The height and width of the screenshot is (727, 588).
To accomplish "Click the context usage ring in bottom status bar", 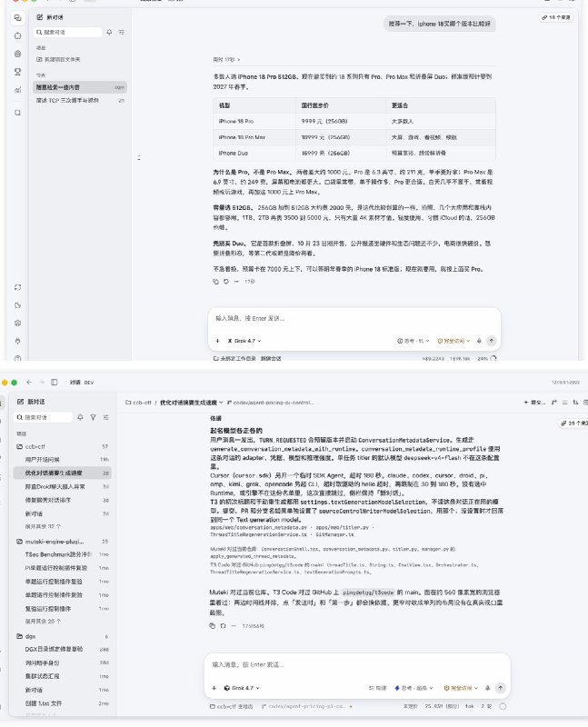I will pyautogui.click(x=503, y=706).
